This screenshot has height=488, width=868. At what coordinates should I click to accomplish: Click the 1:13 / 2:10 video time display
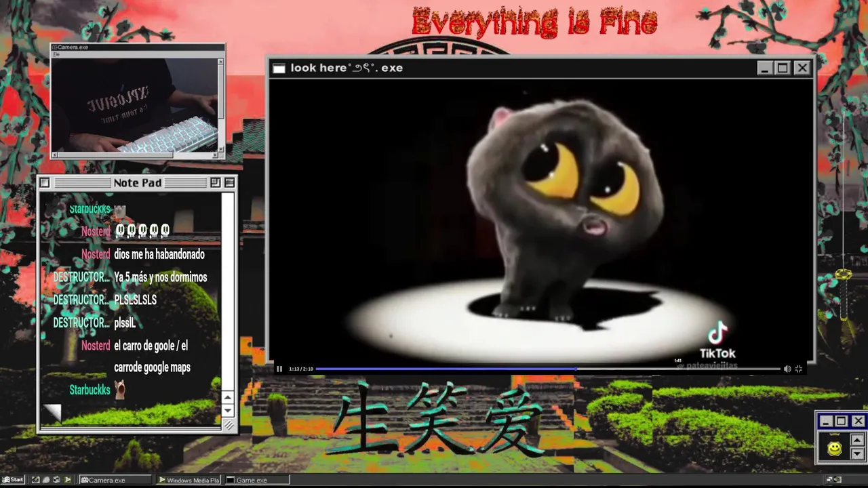[x=301, y=369]
